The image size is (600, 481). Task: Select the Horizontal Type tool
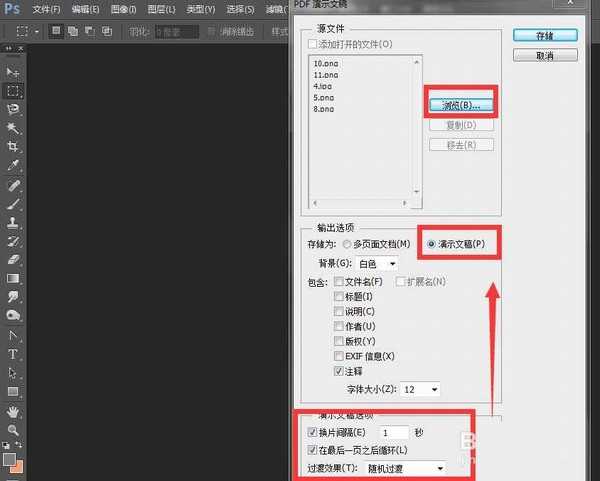(13, 354)
